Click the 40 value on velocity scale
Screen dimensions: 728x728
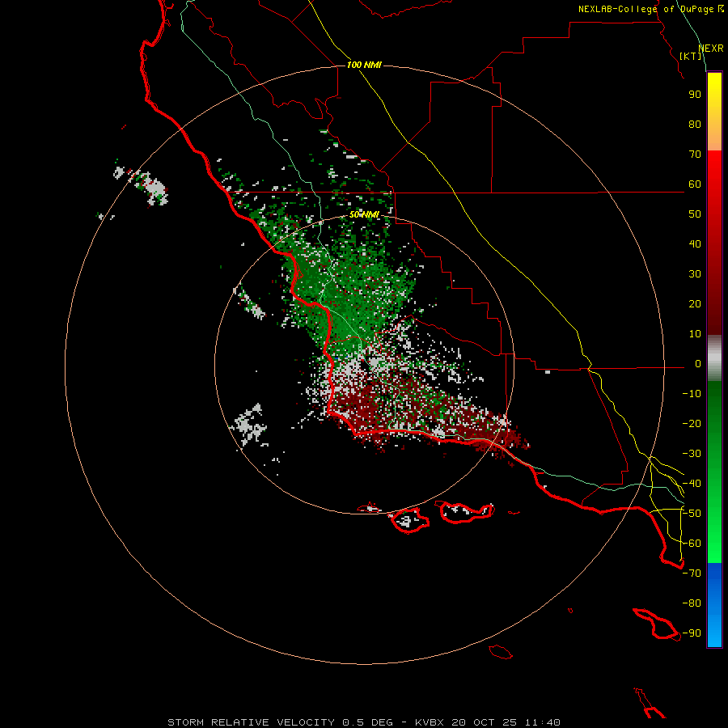click(695, 244)
